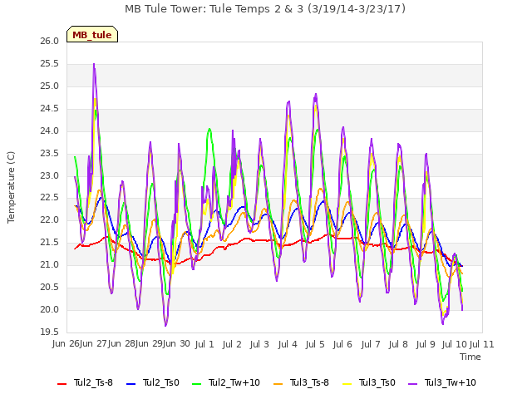Click the 25.0 y-axis tick label
The image size is (532, 399).
50,86
